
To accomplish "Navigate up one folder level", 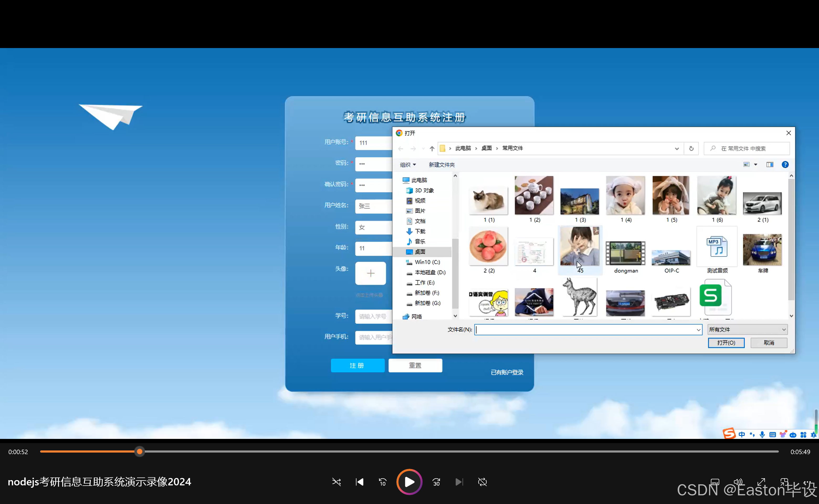I will click(432, 149).
